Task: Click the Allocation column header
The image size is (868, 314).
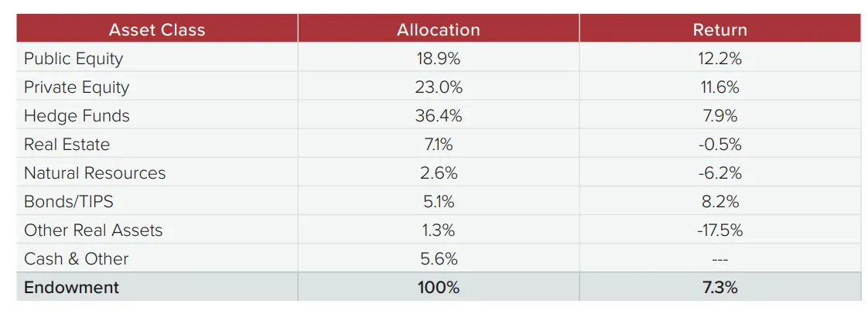Action: pyautogui.click(x=439, y=29)
